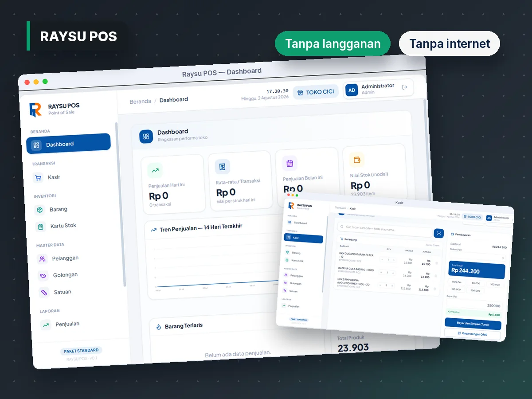
Task: Click the Barang box icon in the Dashboard window sidebar
Action: coord(40,210)
